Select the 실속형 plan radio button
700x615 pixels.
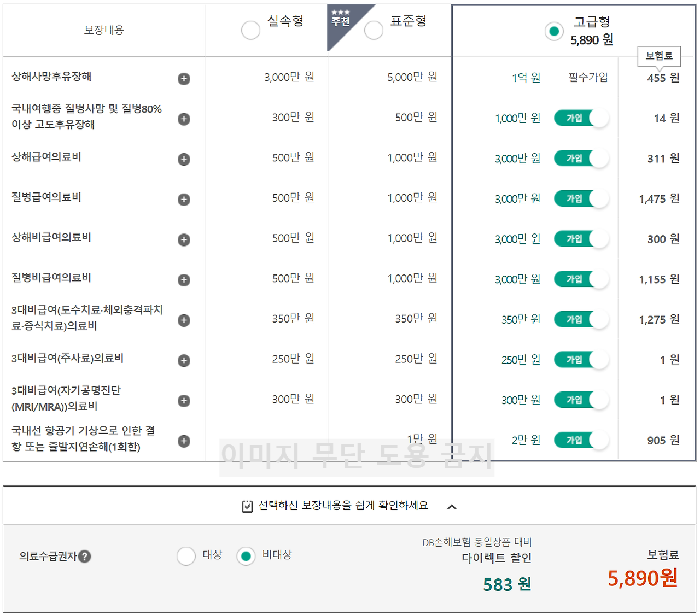click(x=250, y=30)
